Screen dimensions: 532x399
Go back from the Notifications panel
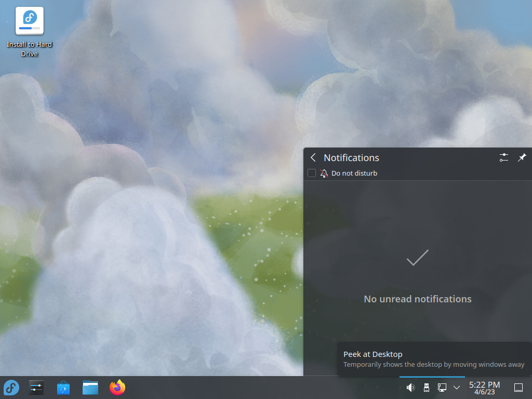(x=313, y=157)
